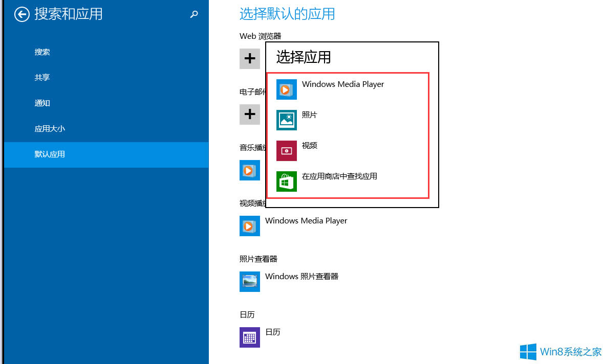This screenshot has height=364, width=603.
Task: Open the Web 浏览器 default app picker
Action: tap(250, 58)
